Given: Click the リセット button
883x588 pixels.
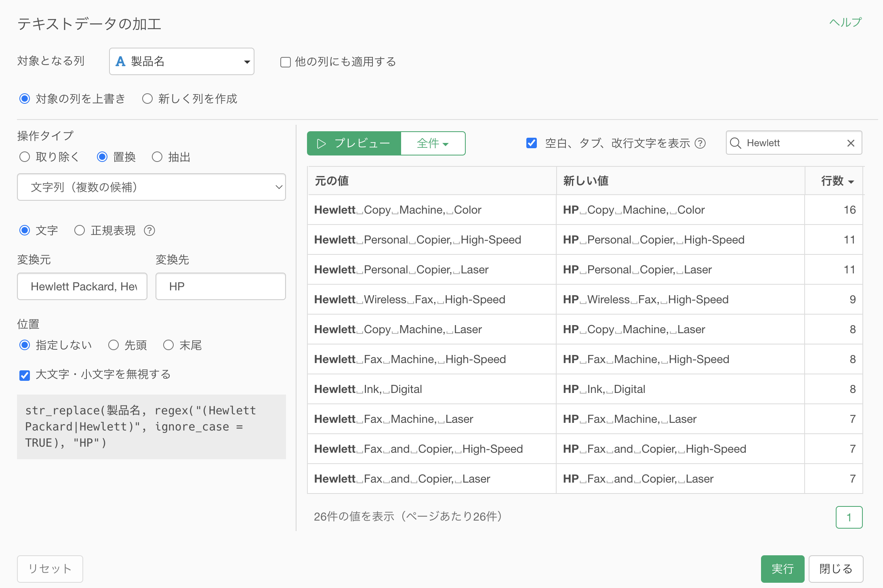Looking at the screenshot, I should tap(50, 569).
